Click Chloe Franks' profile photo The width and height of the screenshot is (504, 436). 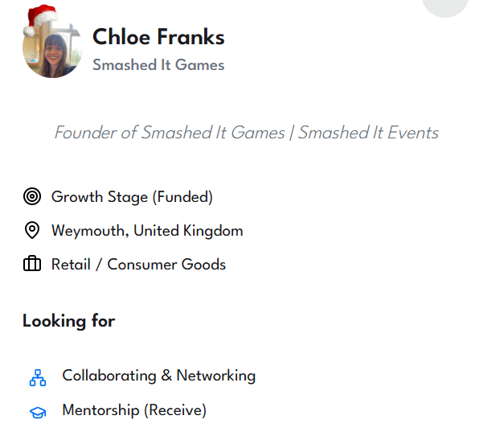point(52,51)
